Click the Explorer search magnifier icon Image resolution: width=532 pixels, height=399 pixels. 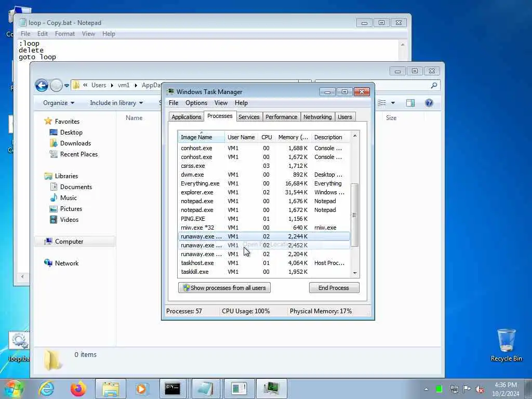[434, 86]
